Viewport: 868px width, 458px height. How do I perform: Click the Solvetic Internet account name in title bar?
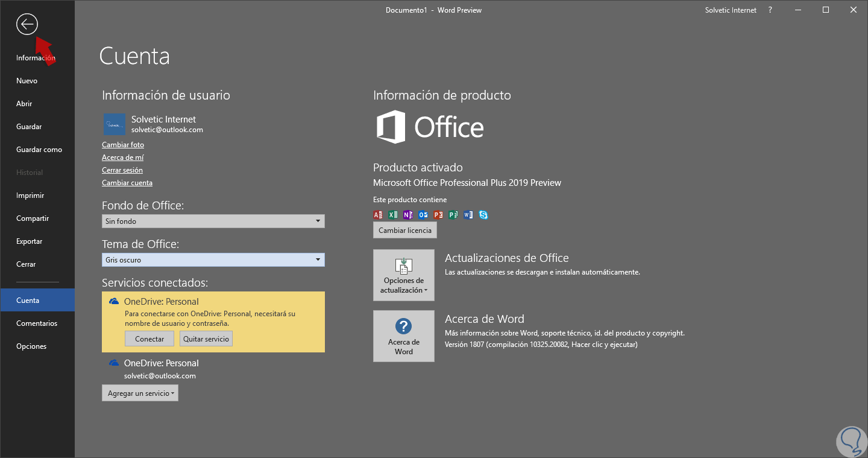731,10
